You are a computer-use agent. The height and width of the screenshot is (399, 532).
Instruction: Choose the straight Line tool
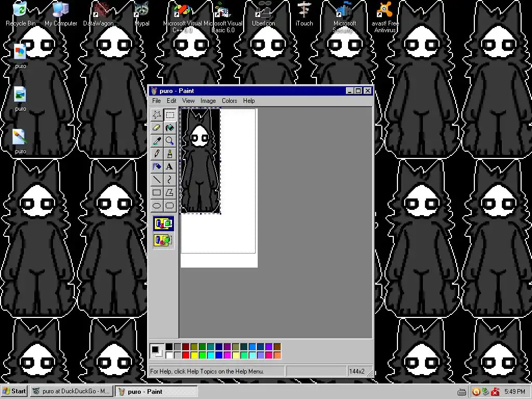click(x=157, y=179)
